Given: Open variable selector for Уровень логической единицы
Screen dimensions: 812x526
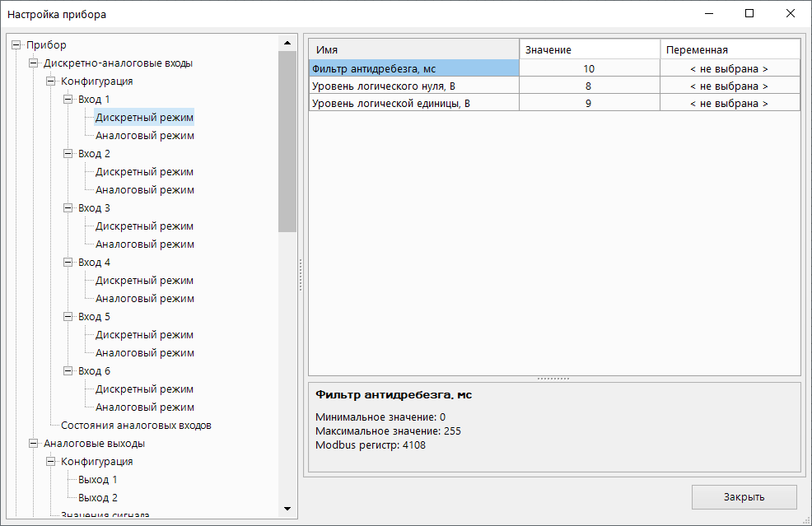Looking at the screenshot, I should [729, 104].
